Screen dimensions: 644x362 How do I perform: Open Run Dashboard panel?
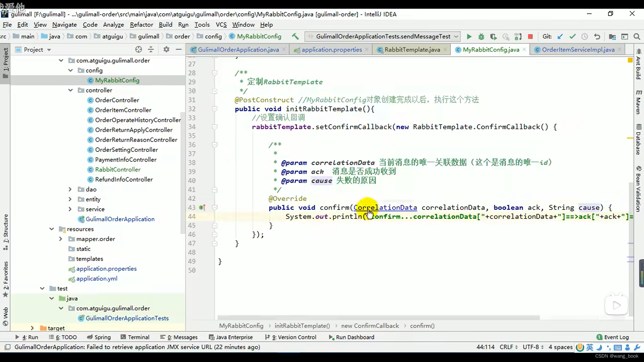click(351, 337)
